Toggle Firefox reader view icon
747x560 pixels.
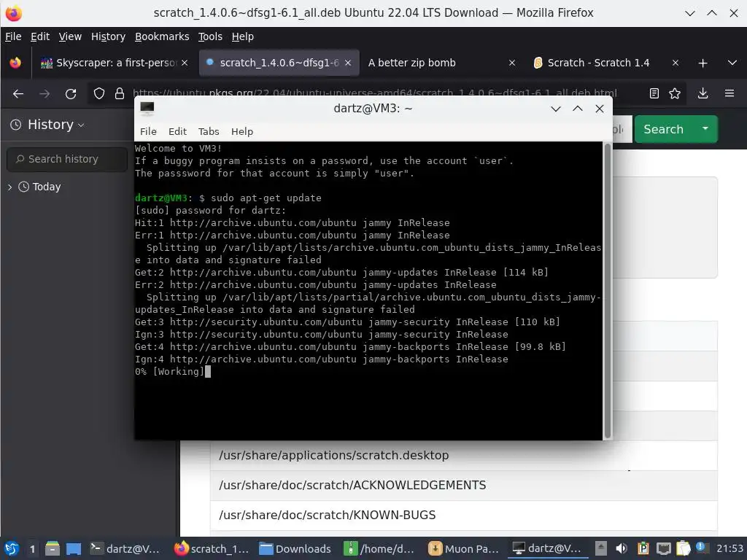(x=654, y=93)
